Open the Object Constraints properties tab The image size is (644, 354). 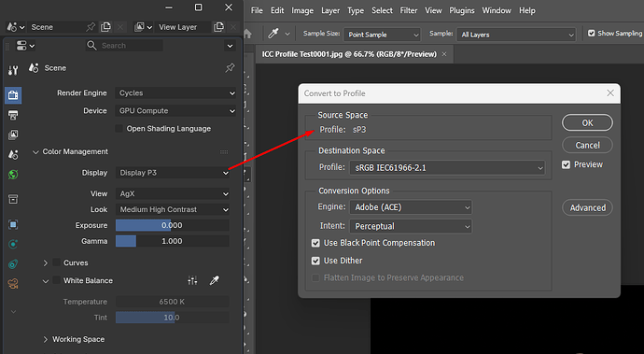coord(13,264)
